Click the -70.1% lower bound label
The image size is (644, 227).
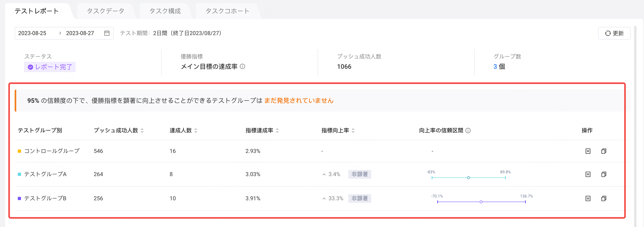coord(437,196)
